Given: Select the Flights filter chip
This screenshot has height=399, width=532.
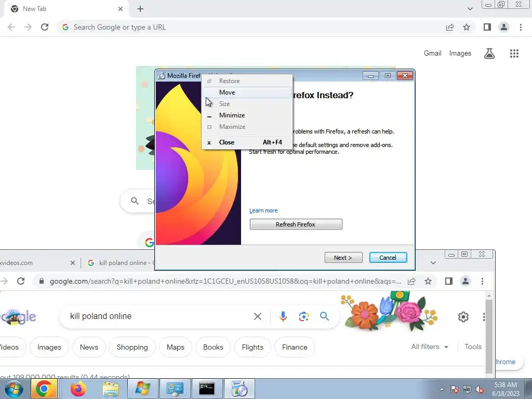Looking at the screenshot, I should point(252,347).
